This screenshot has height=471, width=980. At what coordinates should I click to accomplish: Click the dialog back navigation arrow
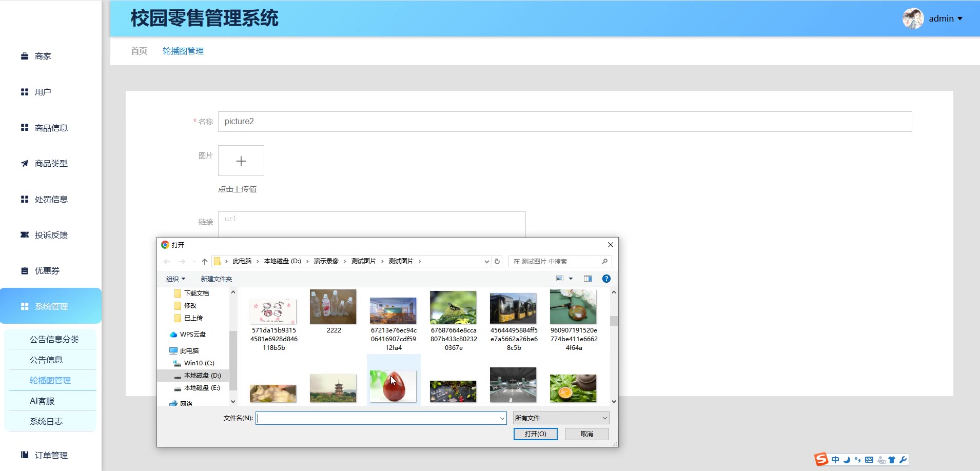pos(167,262)
